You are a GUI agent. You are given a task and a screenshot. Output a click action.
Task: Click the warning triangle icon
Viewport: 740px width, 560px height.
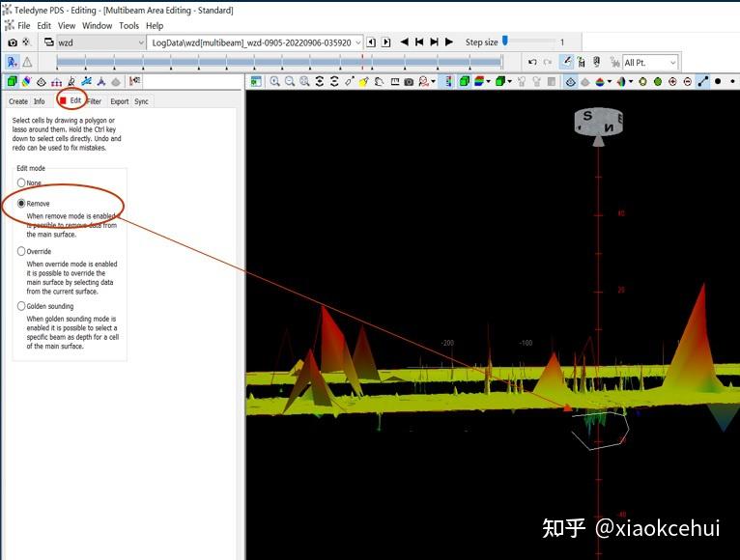(27, 62)
